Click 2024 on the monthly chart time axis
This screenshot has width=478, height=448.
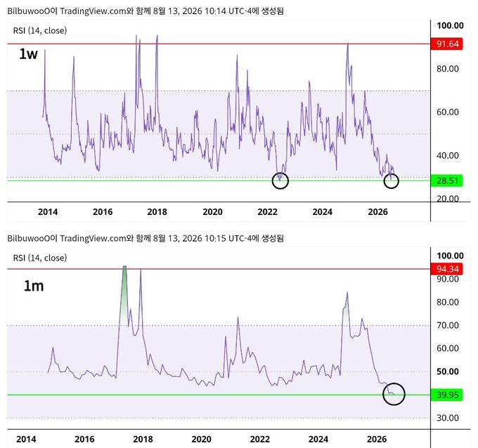318,440
